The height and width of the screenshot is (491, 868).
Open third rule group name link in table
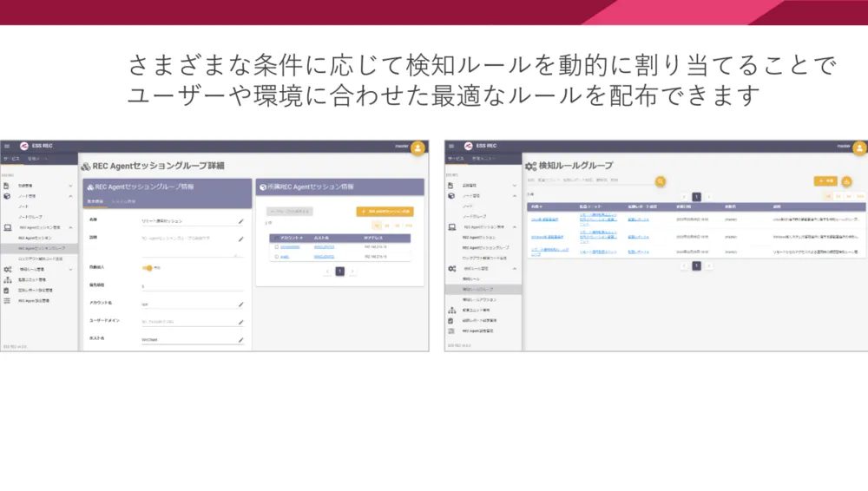click(x=549, y=252)
